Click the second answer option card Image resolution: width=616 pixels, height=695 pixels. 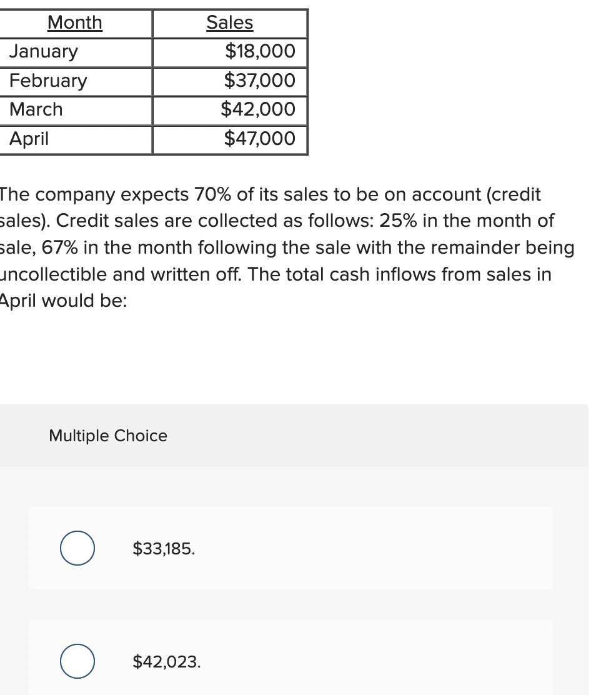(x=291, y=662)
